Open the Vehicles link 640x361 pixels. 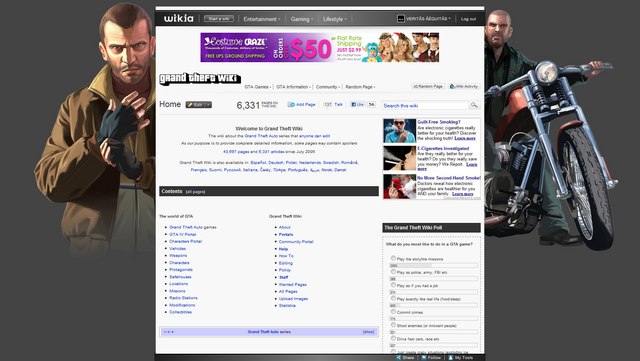click(x=178, y=248)
